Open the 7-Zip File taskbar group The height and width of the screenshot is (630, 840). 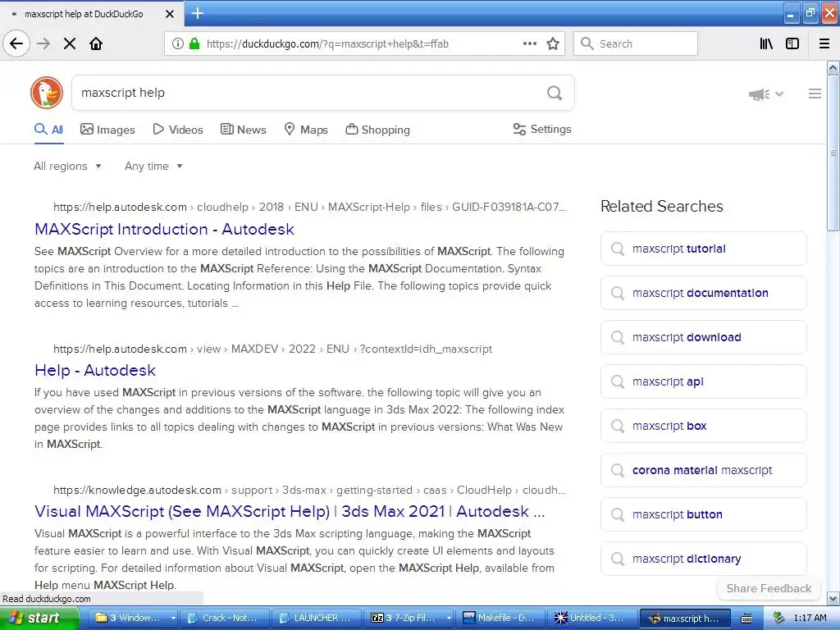coord(409,618)
